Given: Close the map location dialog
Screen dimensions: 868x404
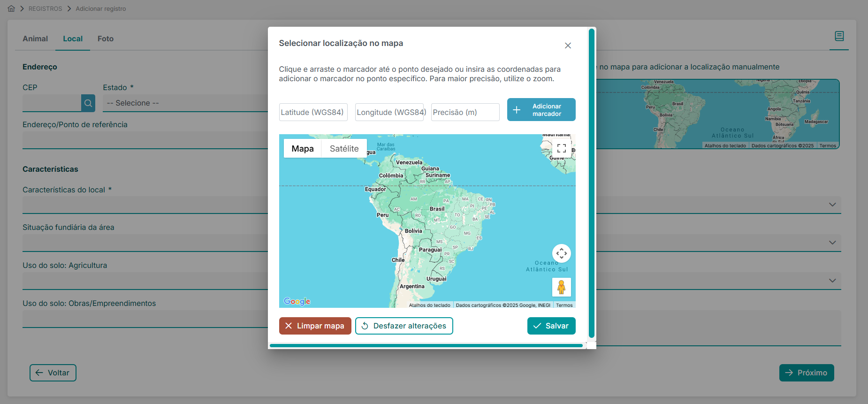Looking at the screenshot, I should (568, 46).
